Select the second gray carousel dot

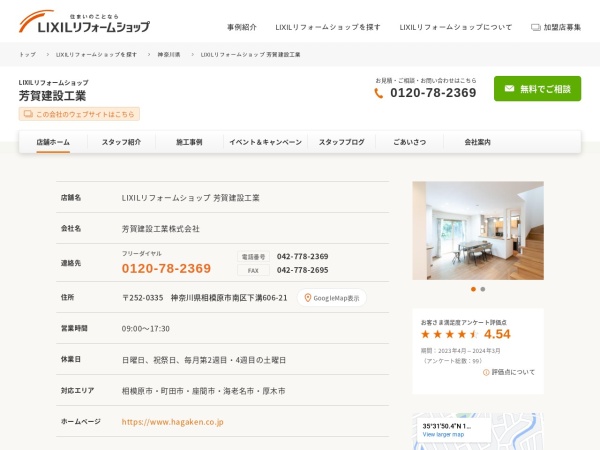[x=483, y=289]
